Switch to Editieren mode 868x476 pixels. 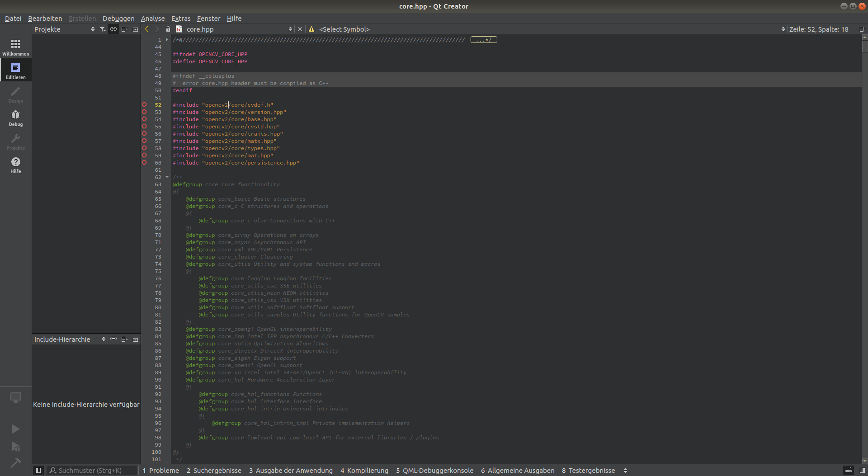click(16, 71)
